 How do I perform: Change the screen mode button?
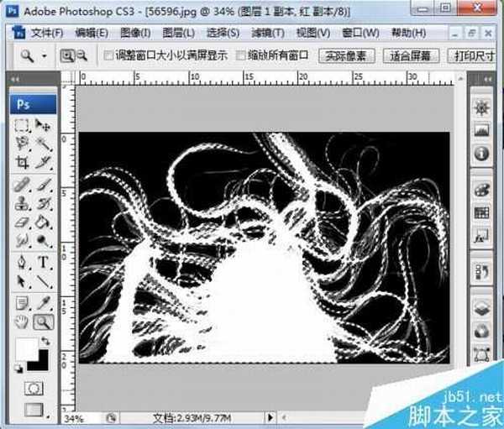(x=34, y=410)
